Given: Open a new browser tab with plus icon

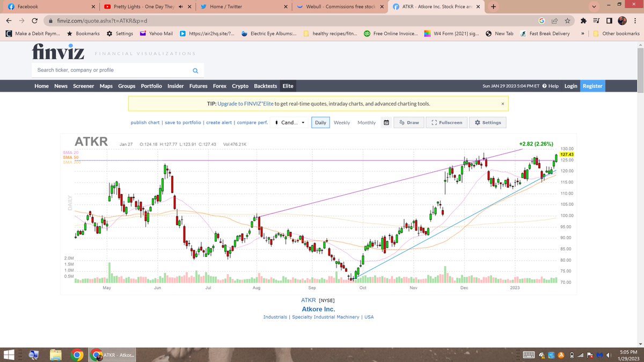Looking at the screenshot, I should coord(493,7).
